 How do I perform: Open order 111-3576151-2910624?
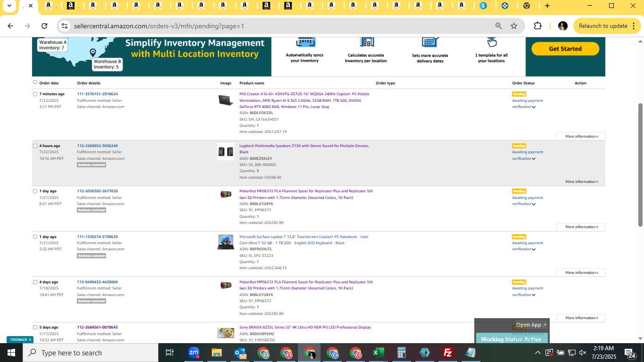pyautogui.click(x=98, y=94)
